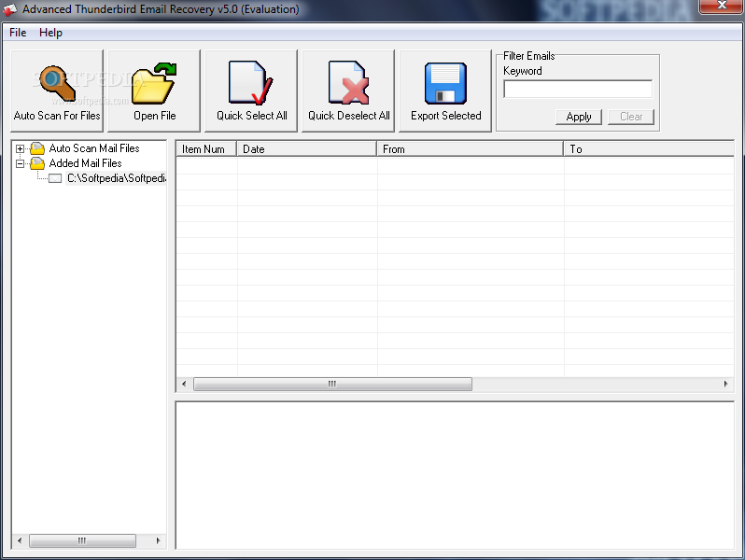Select the C:\Softpedia\Softpedi mail file
745x560 pixels.
click(x=117, y=178)
